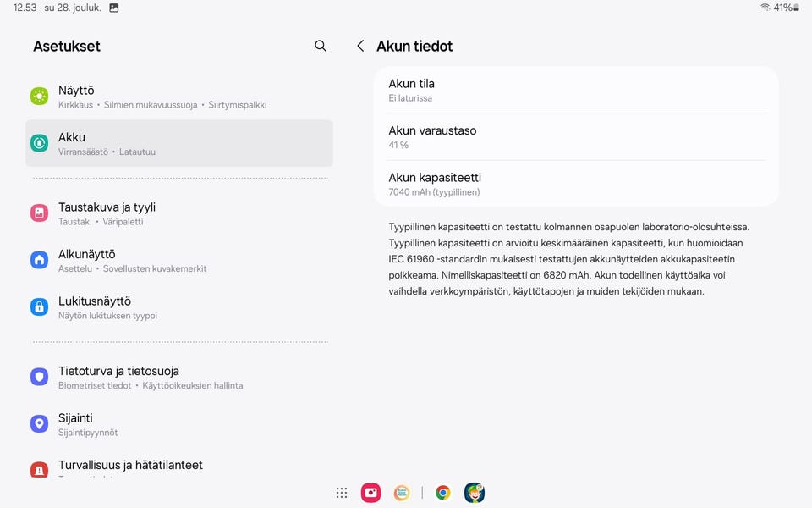Select the Akun tila row

tap(576, 90)
